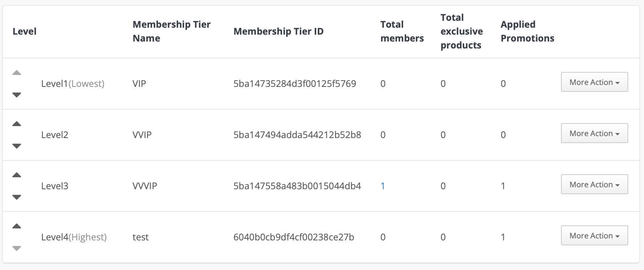Click the Level4(Highest) label

click(x=74, y=237)
